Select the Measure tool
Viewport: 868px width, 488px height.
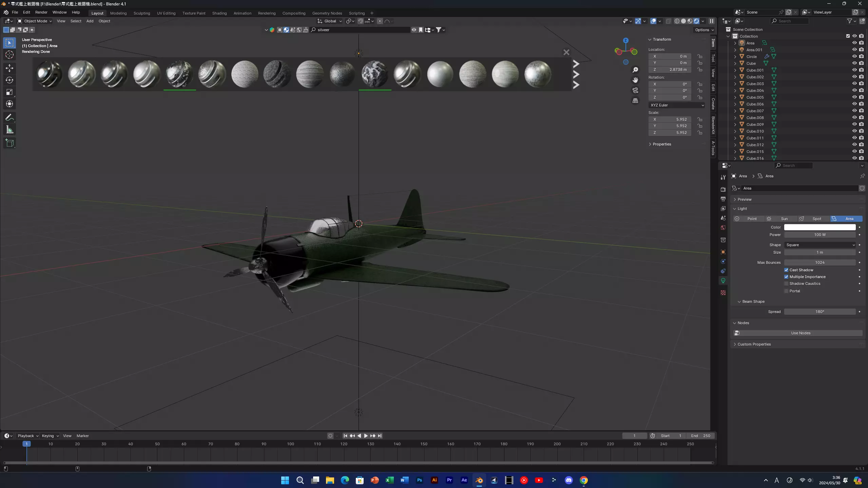tap(9, 130)
